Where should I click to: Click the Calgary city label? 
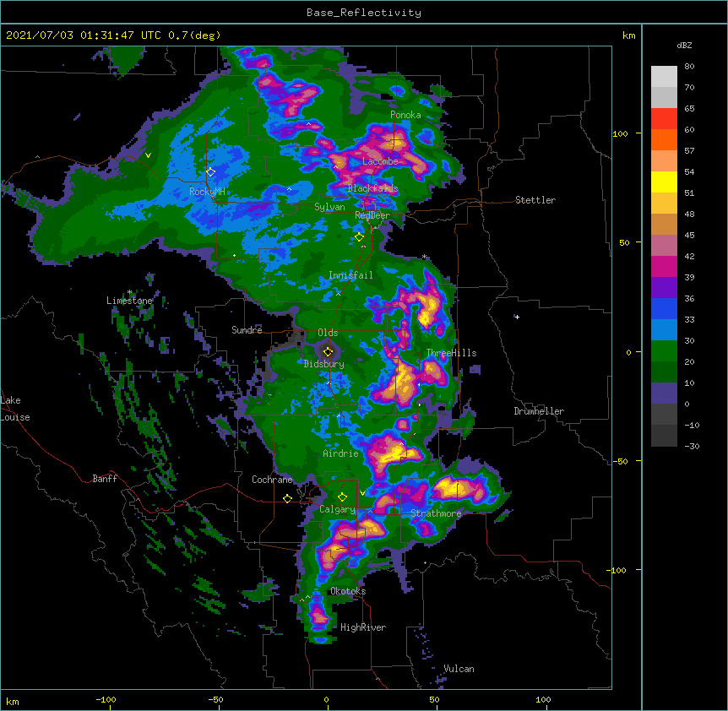[x=338, y=509]
